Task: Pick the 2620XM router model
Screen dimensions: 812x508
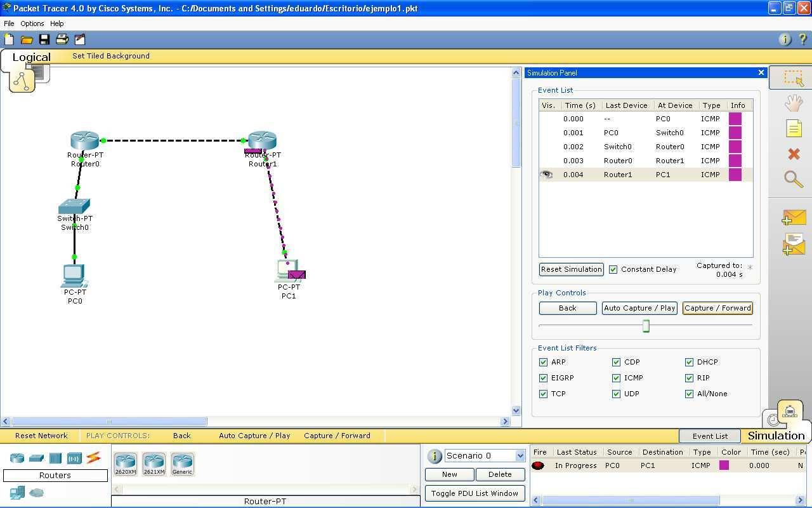Action: pos(126,464)
